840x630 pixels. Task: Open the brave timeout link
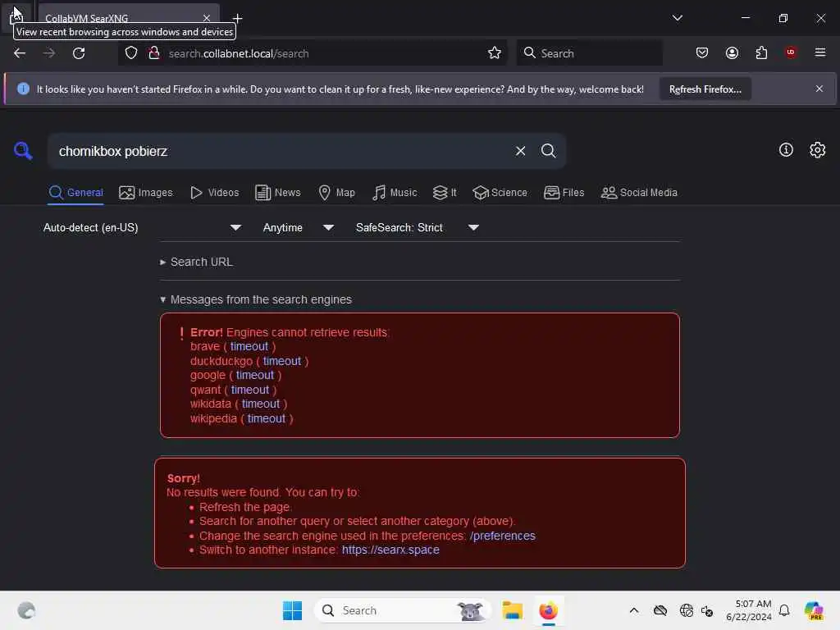249,347
